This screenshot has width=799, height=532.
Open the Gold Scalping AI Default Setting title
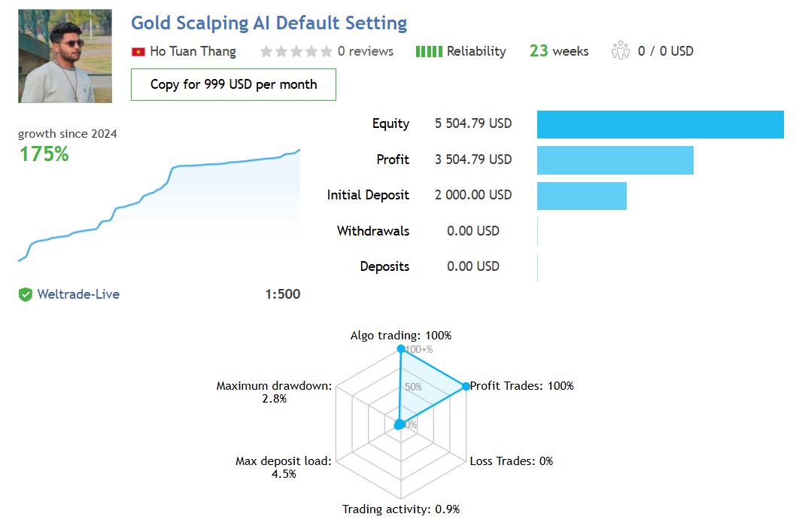coord(269,23)
